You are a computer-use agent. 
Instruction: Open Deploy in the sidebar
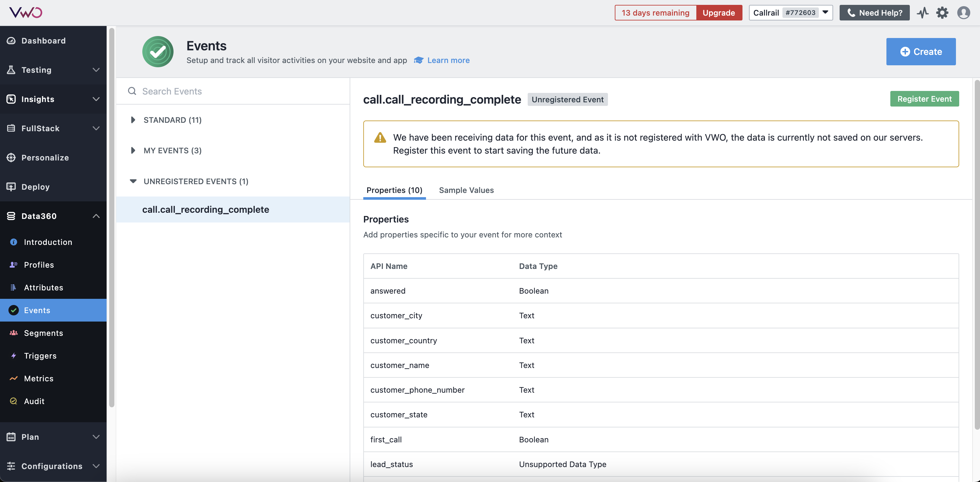click(35, 187)
